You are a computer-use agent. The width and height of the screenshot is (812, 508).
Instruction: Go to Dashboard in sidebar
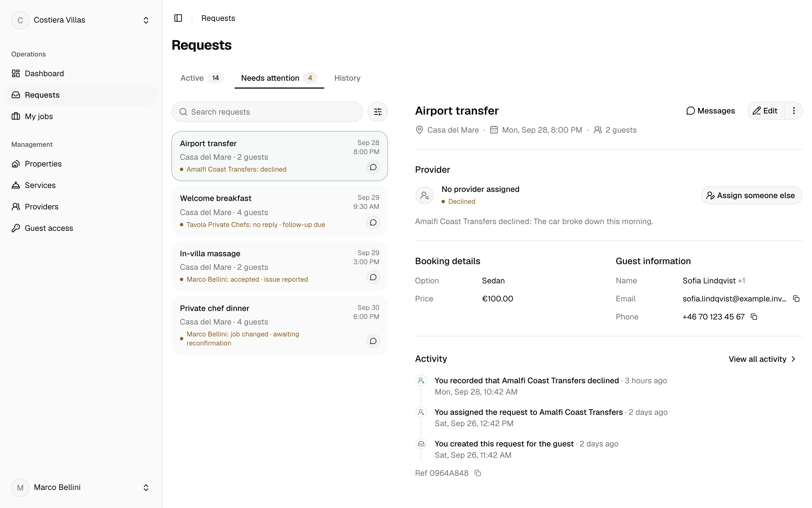pyautogui.click(x=81, y=74)
